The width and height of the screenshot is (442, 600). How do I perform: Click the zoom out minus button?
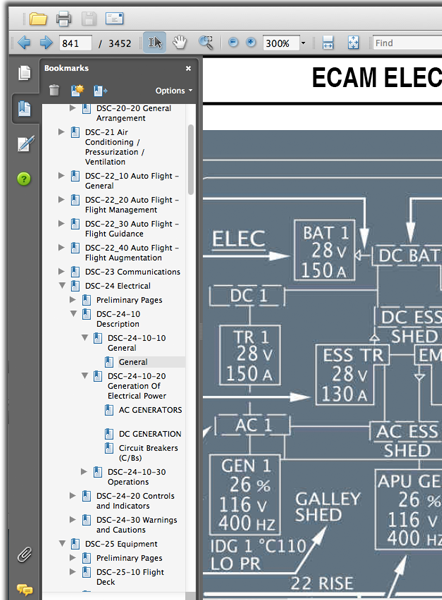233,42
